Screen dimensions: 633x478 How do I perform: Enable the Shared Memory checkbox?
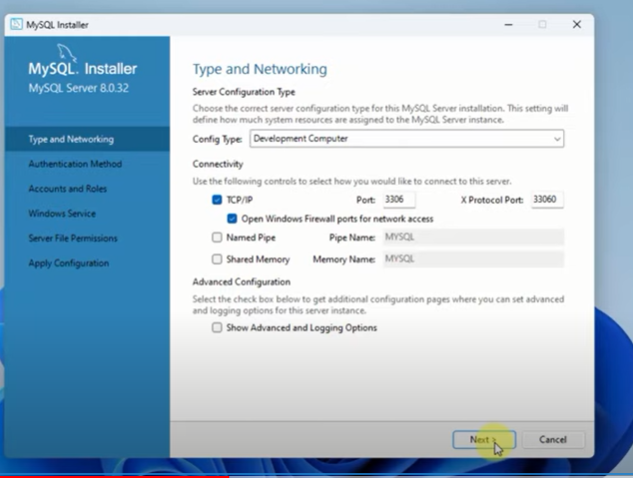217,259
